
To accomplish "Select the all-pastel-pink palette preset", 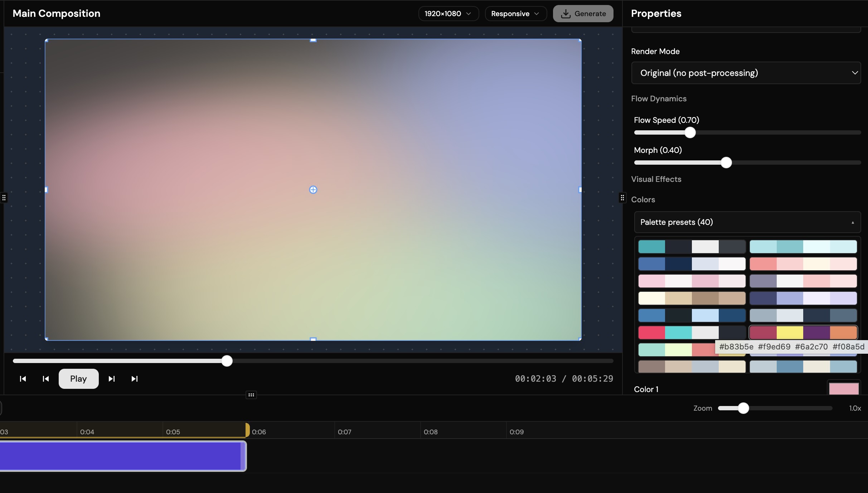I will coord(692,281).
